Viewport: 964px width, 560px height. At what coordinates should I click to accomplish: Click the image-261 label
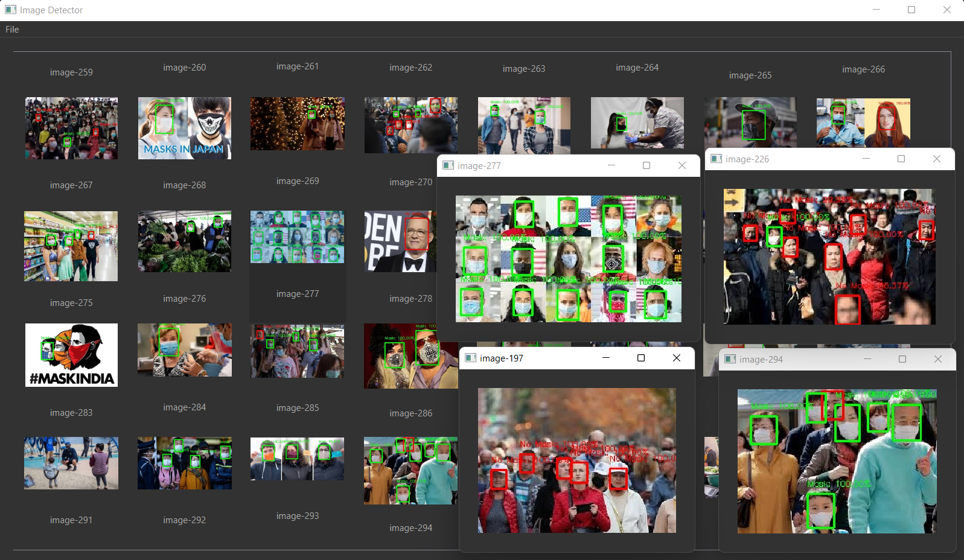click(x=298, y=66)
